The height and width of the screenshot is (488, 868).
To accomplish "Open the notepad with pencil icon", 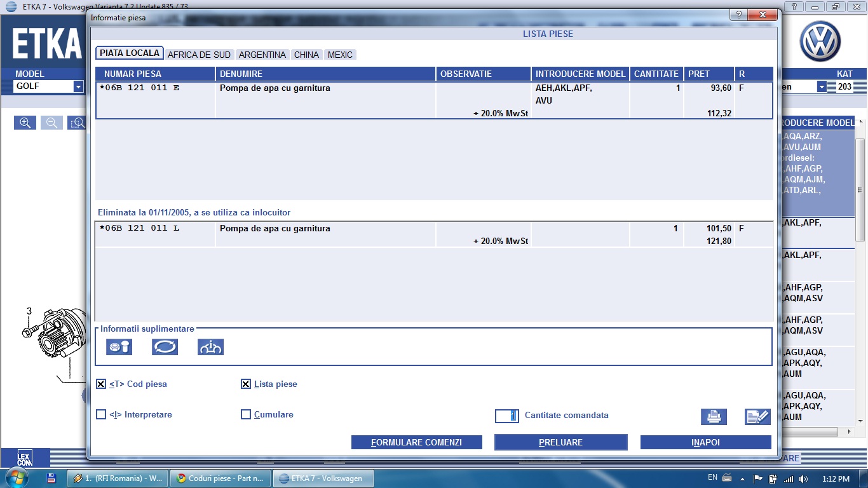I will pos(757,417).
